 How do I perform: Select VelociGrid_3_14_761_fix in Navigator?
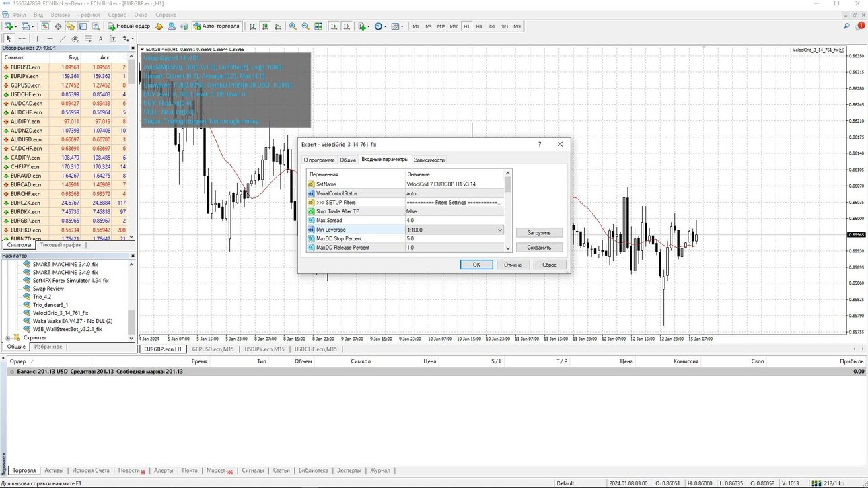pos(61,313)
